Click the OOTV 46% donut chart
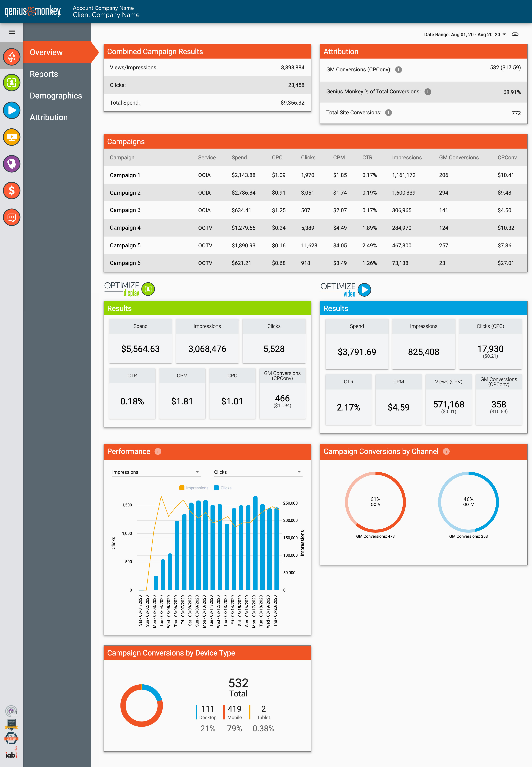The height and width of the screenshot is (767, 532). tap(468, 502)
